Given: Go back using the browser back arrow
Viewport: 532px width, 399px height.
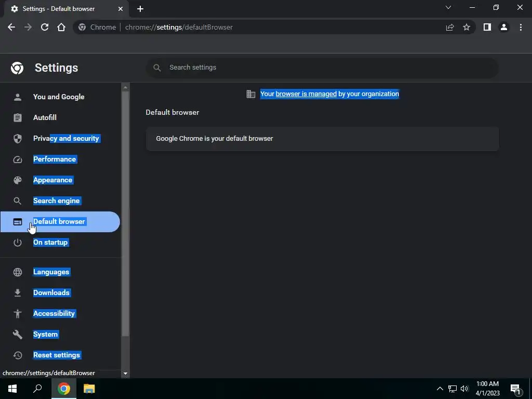Looking at the screenshot, I should click(11, 27).
